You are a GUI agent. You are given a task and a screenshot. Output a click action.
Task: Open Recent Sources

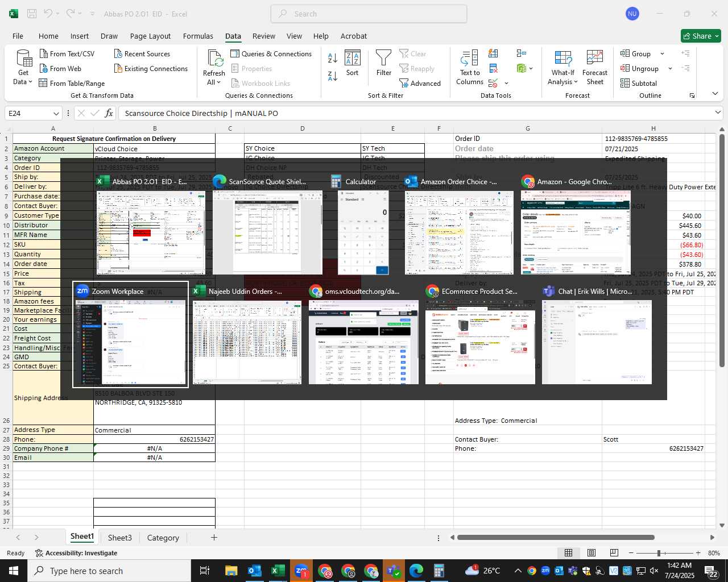click(142, 53)
